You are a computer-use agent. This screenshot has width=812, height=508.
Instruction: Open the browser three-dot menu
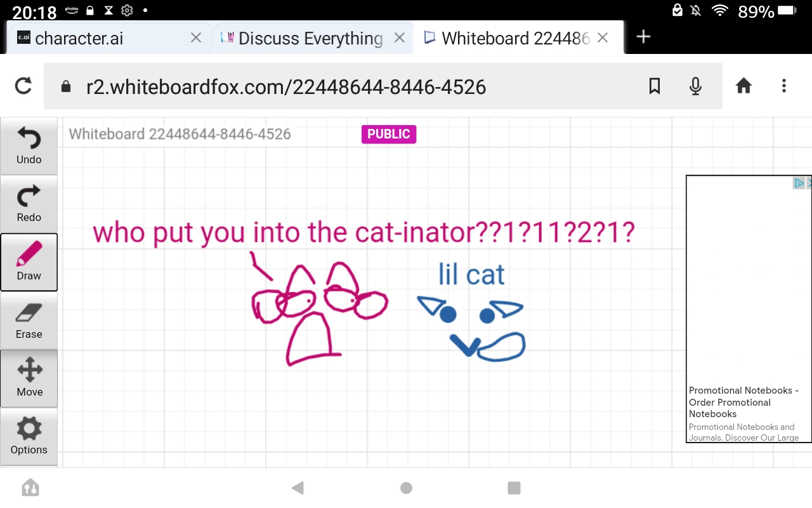784,86
